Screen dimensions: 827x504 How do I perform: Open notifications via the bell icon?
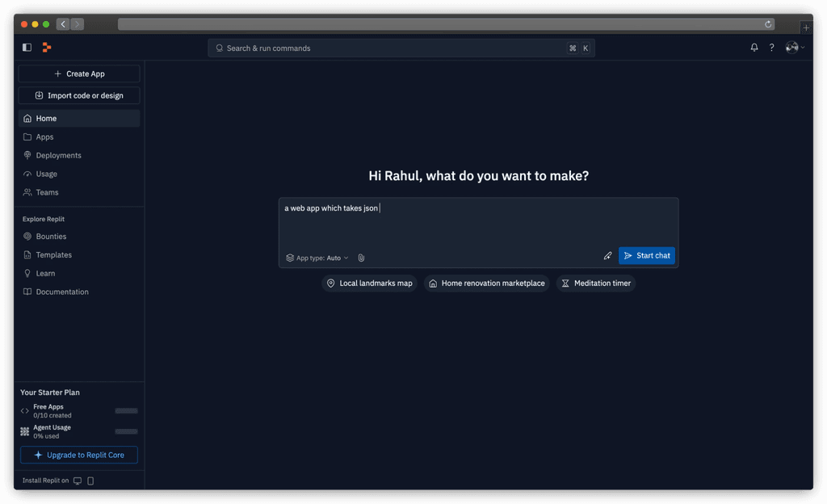pos(754,47)
